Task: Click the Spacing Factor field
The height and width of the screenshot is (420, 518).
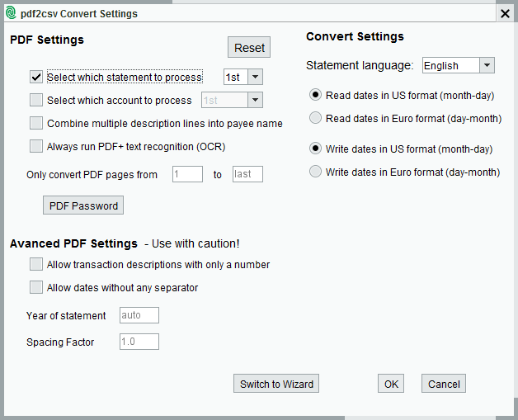Action: coord(139,342)
